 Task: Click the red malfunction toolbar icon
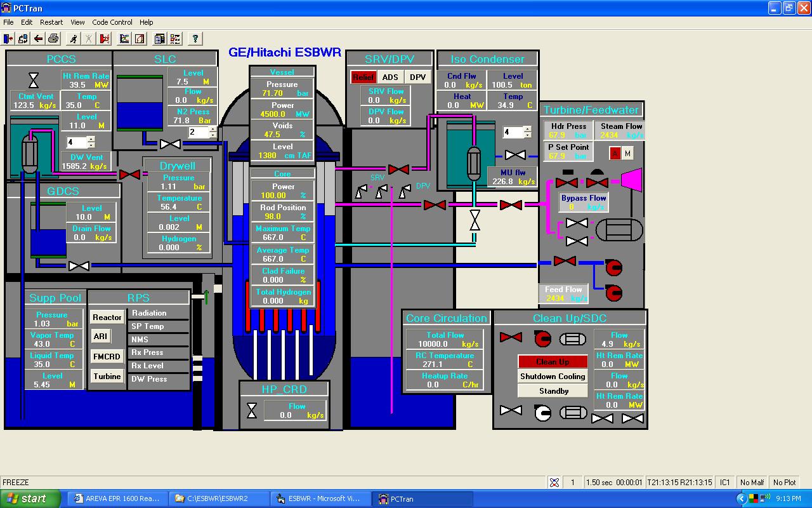(105, 39)
